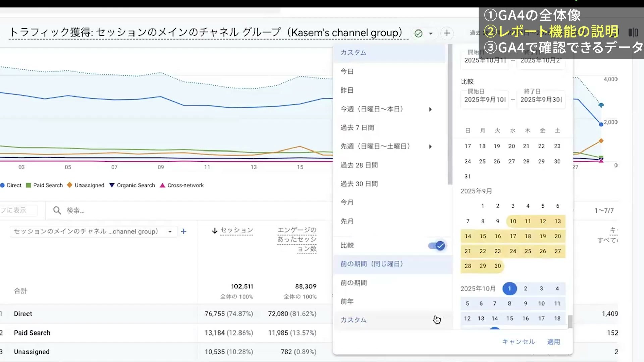Grab the preset list scrollbar

coord(450,114)
